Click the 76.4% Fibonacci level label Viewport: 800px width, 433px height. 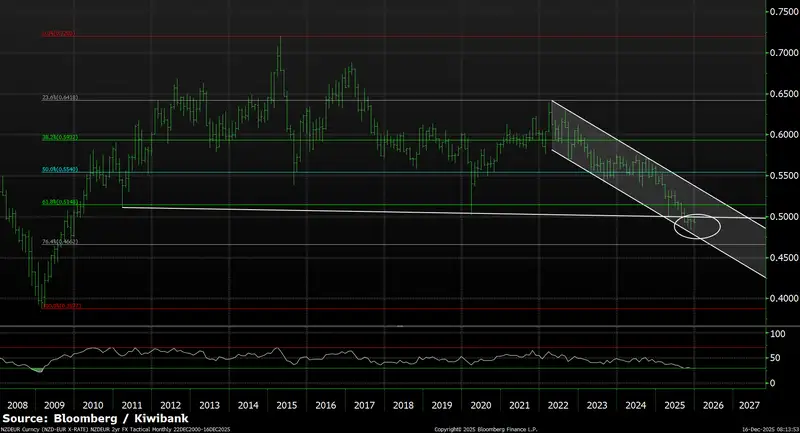pyautogui.click(x=59, y=242)
